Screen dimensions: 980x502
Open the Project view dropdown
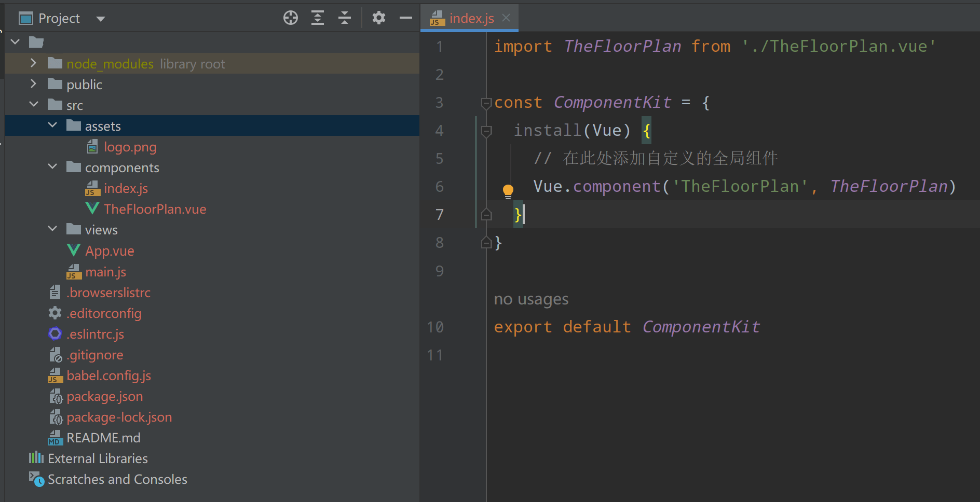point(101,19)
